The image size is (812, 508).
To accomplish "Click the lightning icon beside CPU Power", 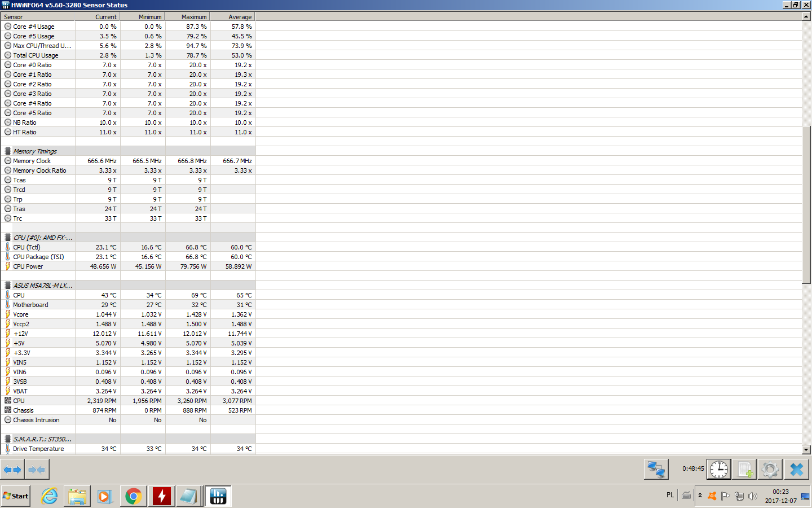I will pyautogui.click(x=8, y=266).
